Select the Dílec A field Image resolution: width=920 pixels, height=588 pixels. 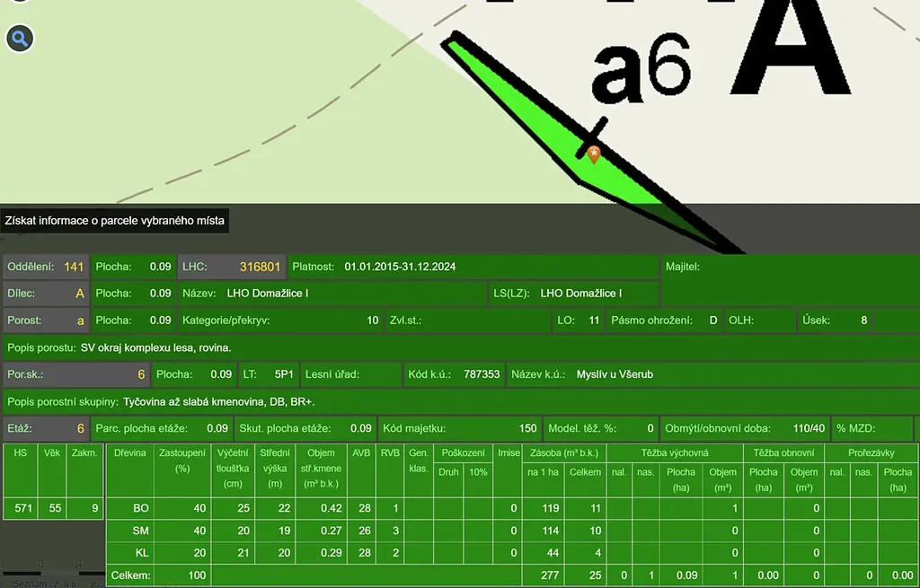46,294
